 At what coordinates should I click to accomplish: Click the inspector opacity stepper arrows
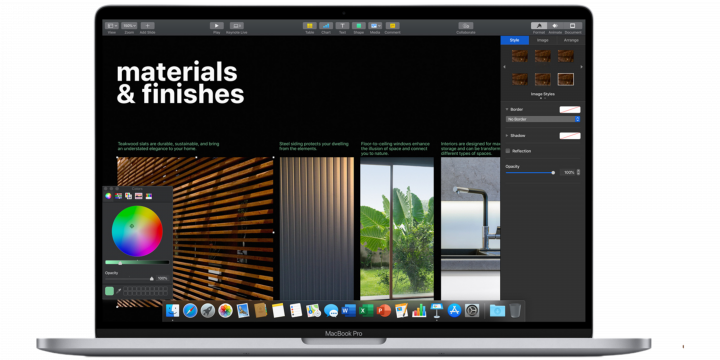pos(578,173)
